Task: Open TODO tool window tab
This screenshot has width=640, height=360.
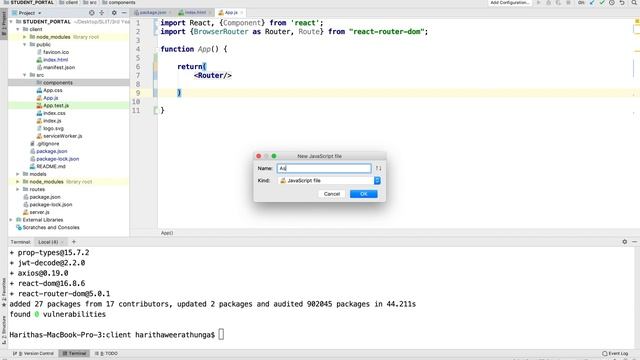Action: pyautogui.click(x=106, y=353)
